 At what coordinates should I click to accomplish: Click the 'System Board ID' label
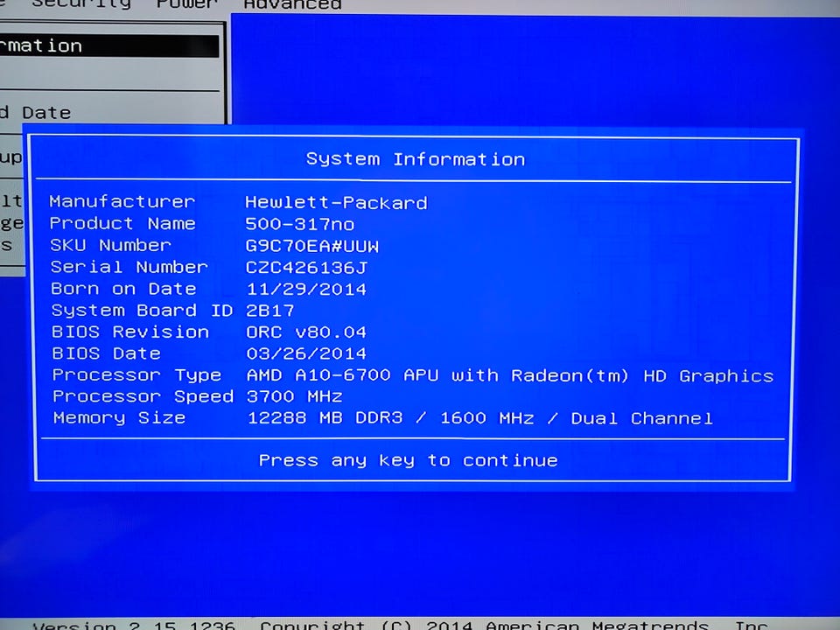pyautogui.click(x=143, y=310)
